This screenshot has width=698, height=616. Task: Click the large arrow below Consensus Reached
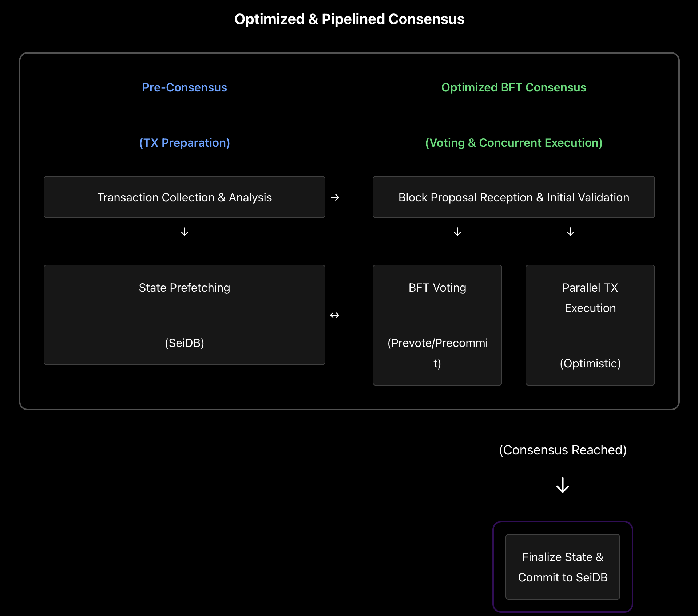click(x=563, y=485)
